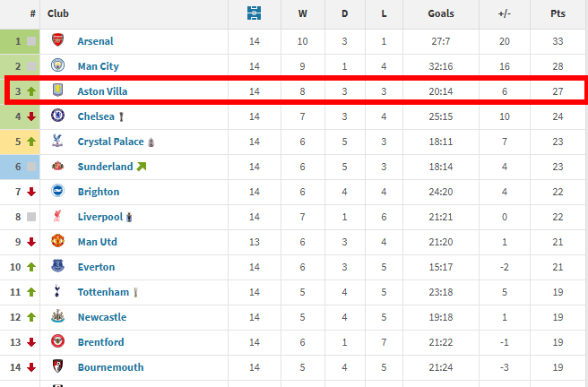Click the Sunderland green promoted arrow icon
The height and width of the screenshot is (387, 588).
(x=142, y=167)
